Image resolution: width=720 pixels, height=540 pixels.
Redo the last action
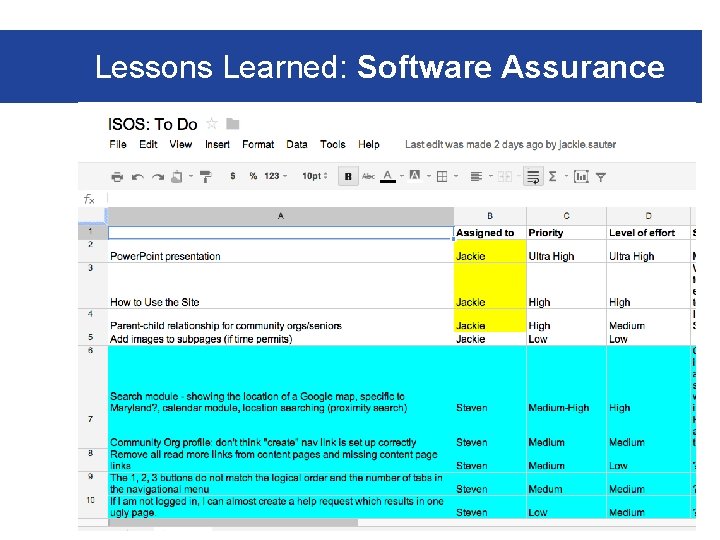pos(158,177)
